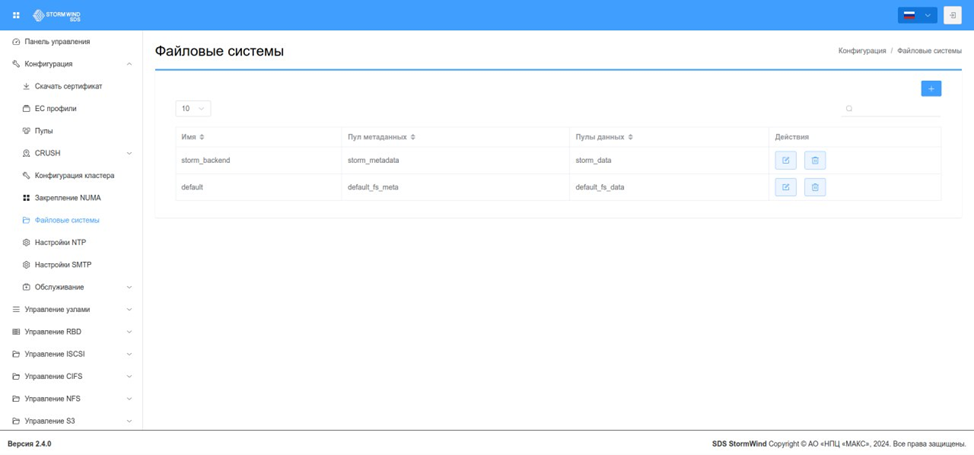Image resolution: width=974 pixels, height=455 pixels.
Task: Delete the storm_backend file system
Action: pyautogui.click(x=815, y=160)
